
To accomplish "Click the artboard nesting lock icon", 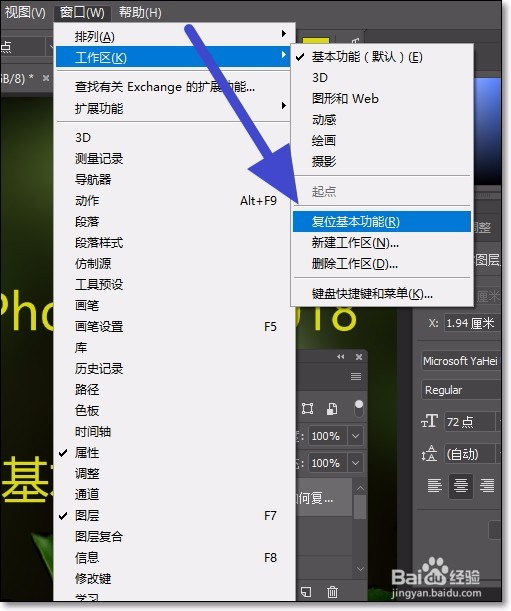I will [308, 409].
